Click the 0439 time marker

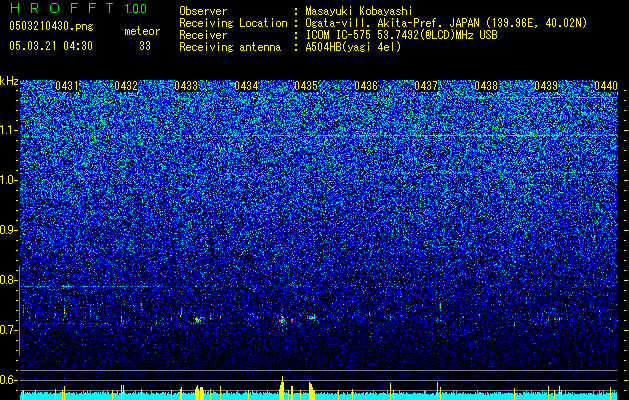click(x=546, y=86)
